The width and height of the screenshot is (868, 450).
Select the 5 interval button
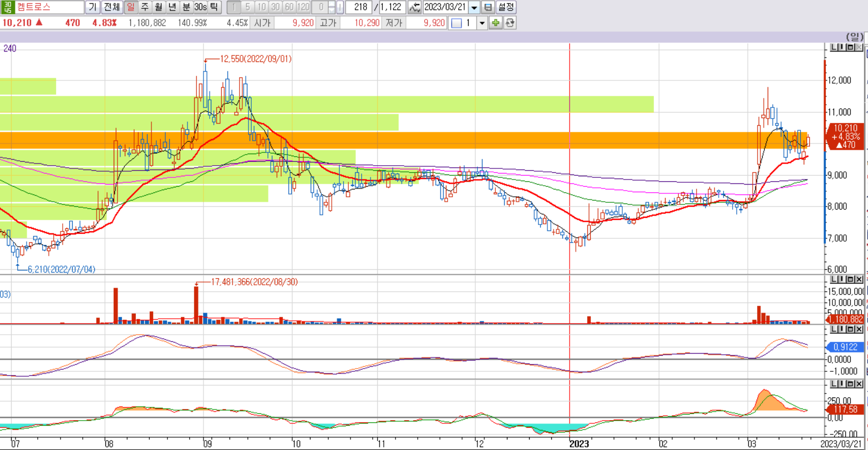pyautogui.click(x=247, y=7)
